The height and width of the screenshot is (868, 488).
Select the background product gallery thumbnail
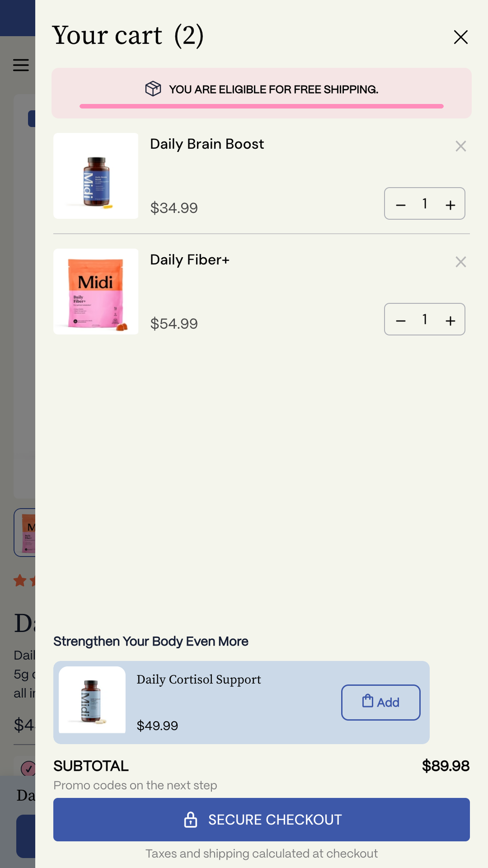(25, 532)
